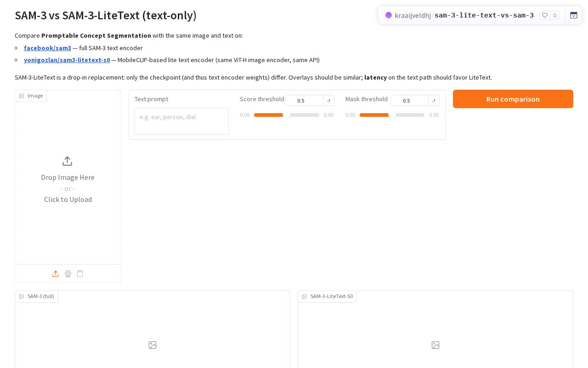Open the kraaijveldhj profile link

pyautogui.click(x=413, y=15)
